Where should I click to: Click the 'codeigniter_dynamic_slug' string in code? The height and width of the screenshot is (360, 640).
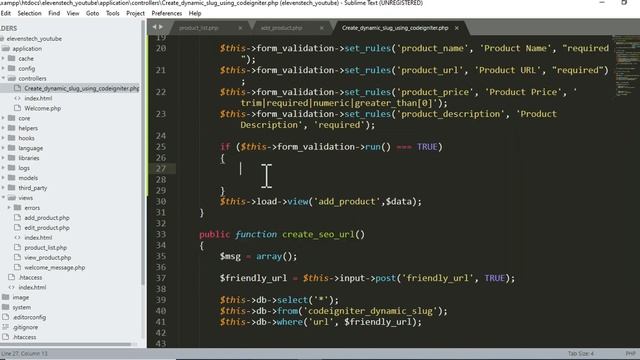coord(371,311)
